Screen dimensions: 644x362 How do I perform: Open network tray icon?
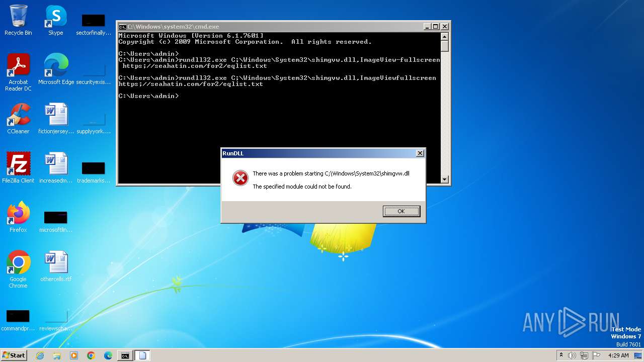[584, 355]
